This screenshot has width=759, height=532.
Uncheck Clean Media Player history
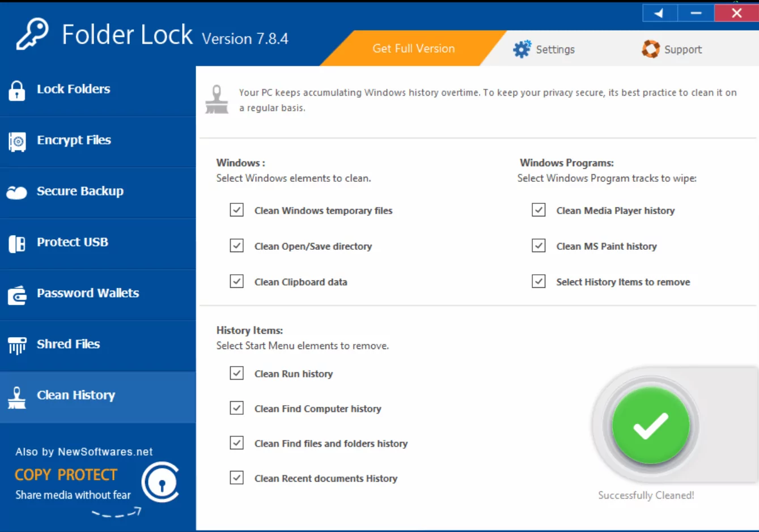[538, 210]
